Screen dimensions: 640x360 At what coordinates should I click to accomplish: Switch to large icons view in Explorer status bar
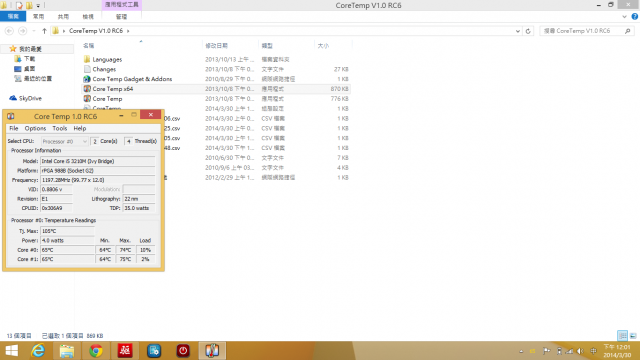633,336
